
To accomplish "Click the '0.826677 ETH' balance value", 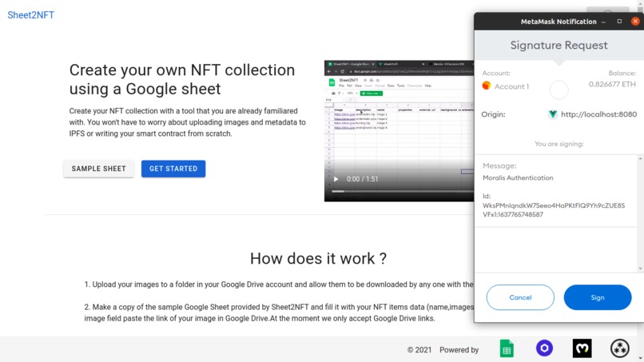I will (612, 84).
